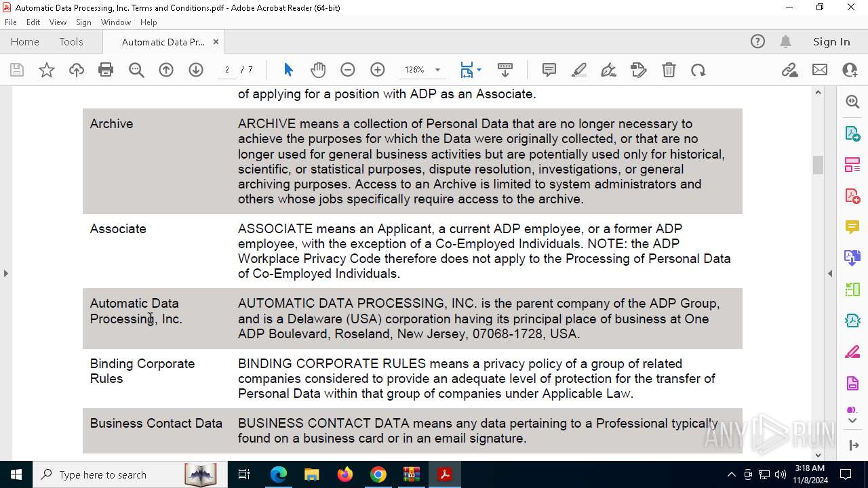This screenshot has width=868, height=488.
Task: Collapse the right tools pane
Action: click(x=830, y=273)
